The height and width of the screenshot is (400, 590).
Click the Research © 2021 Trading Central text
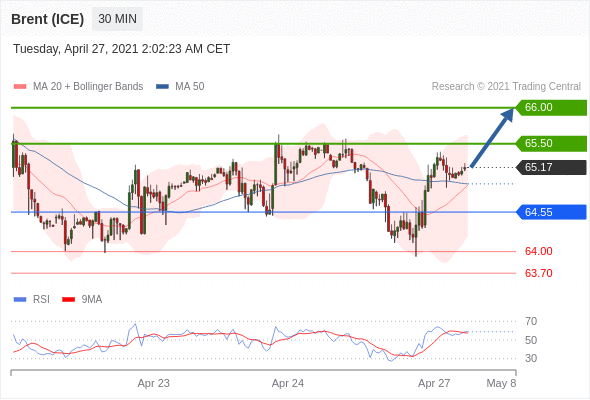click(x=506, y=87)
